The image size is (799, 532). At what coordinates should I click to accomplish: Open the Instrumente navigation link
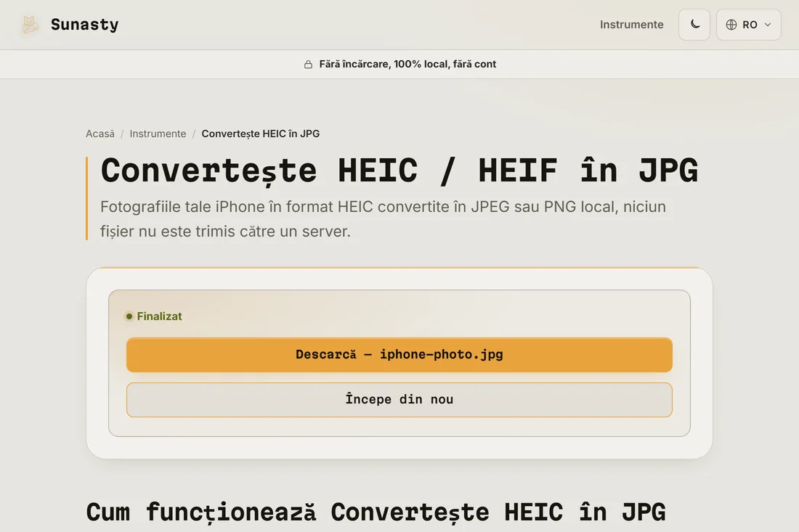coord(631,25)
